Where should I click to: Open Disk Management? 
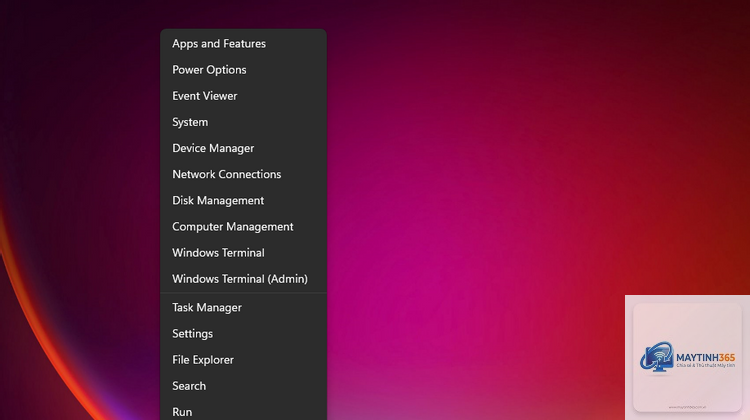(243, 200)
